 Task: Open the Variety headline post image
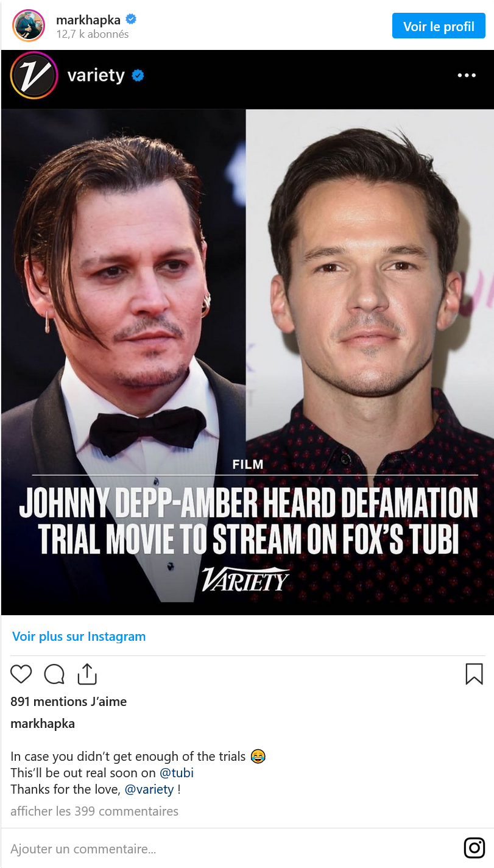click(x=247, y=362)
